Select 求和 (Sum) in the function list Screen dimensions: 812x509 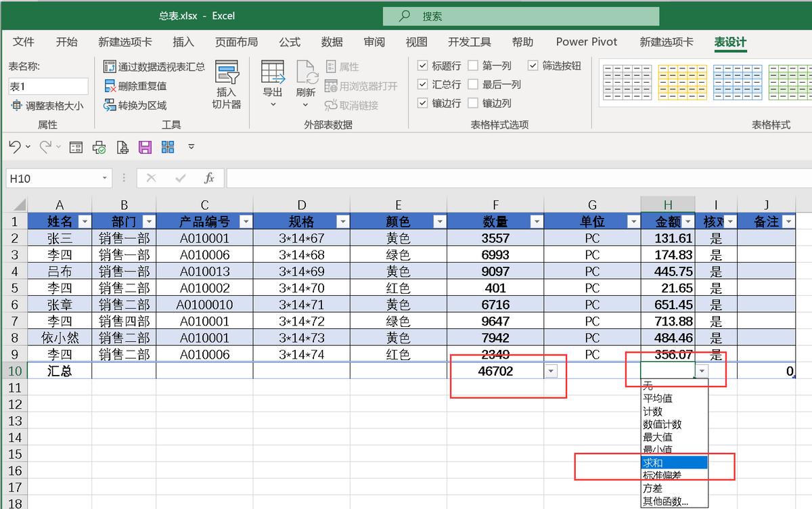[x=674, y=462]
